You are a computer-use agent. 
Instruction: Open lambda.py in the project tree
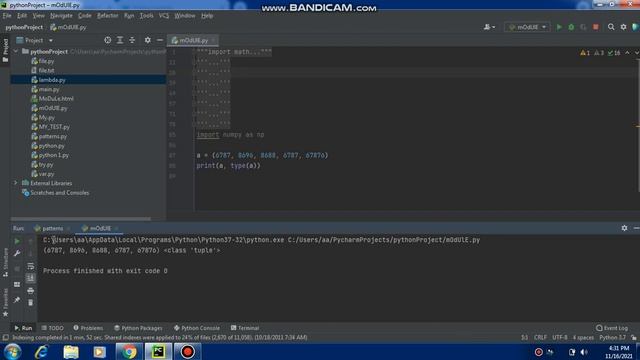52,80
